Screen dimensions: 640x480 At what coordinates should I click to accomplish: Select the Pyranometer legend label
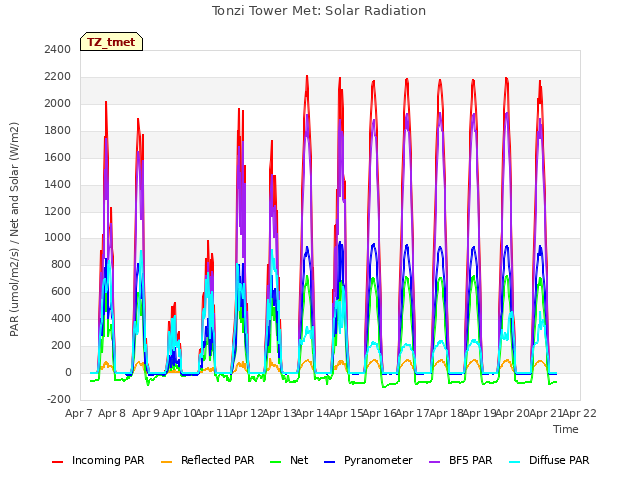(x=378, y=460)
